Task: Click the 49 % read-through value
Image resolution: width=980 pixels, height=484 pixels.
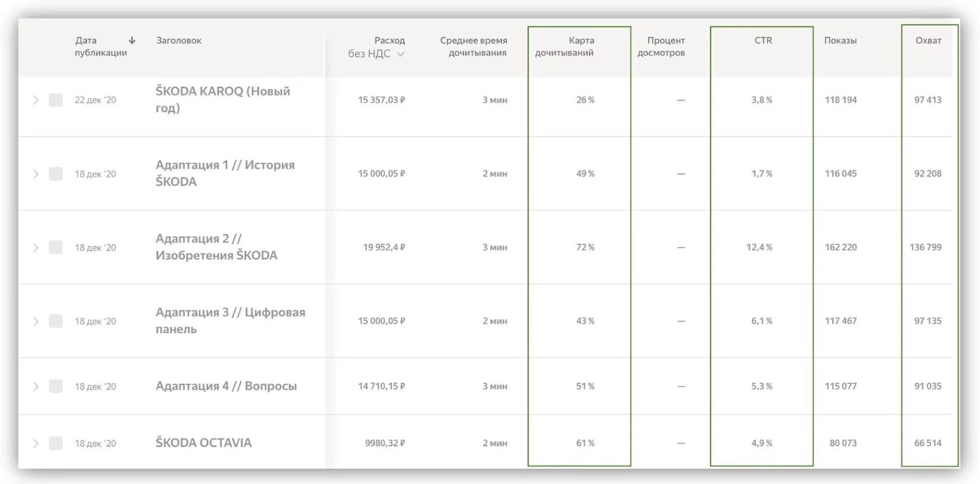Action: 586,174
